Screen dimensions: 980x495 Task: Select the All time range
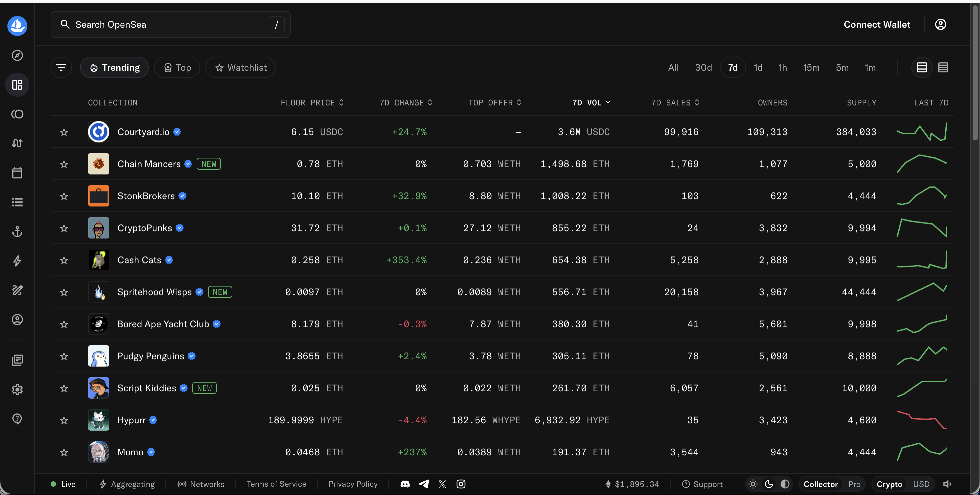pyautogui.click(x=673, y=67)
